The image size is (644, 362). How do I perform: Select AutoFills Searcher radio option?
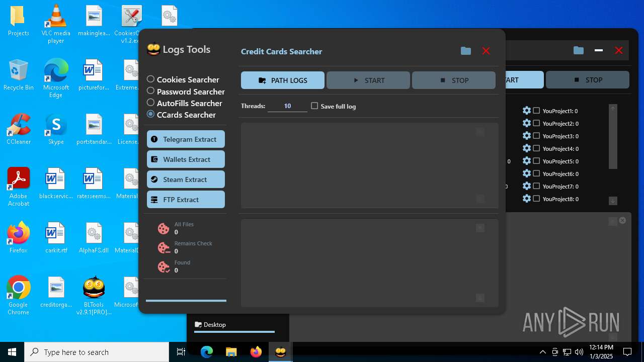(x=184, y=103)
